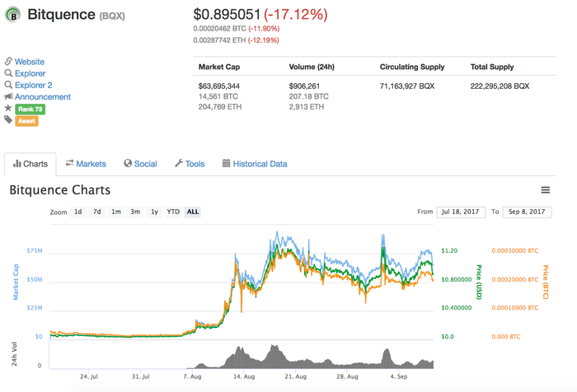Switch to the Social tab
The height and width of the screenshot is (392, 577).
(x=140, y=164)
